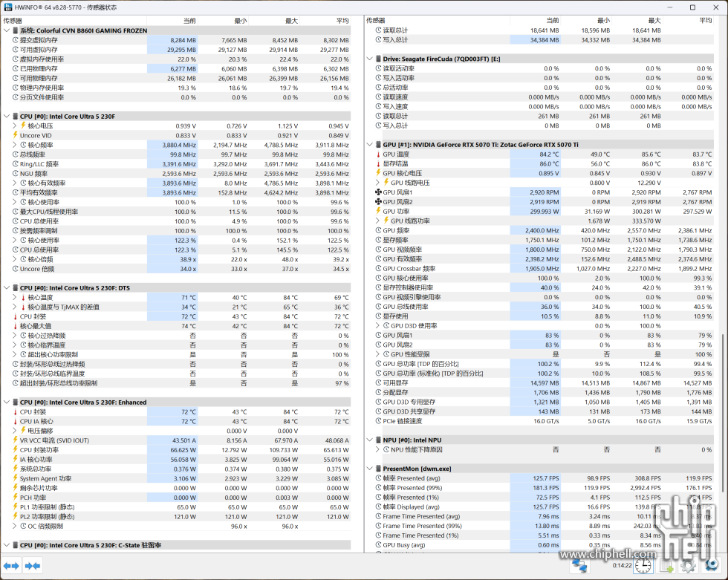This screenshot has height=580, width=728.
Task: Expand the GPU 线路功率 row
Action: point(377,221)
